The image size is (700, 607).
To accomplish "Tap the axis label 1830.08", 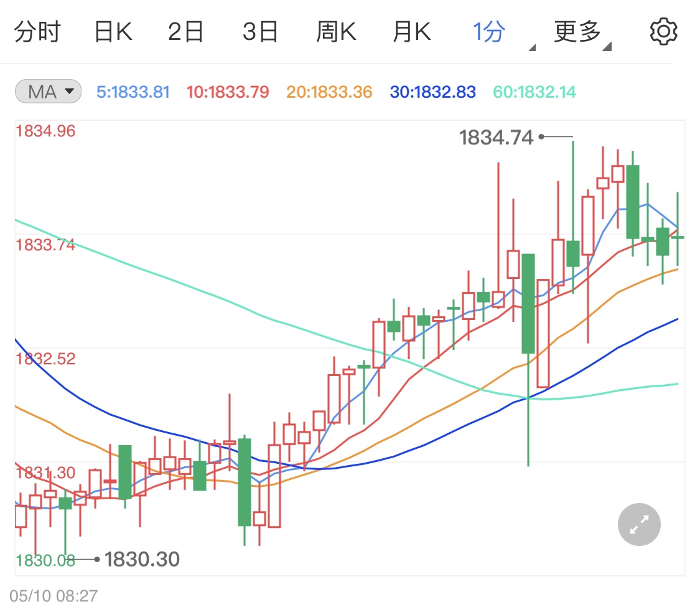I will click(45, 560).
